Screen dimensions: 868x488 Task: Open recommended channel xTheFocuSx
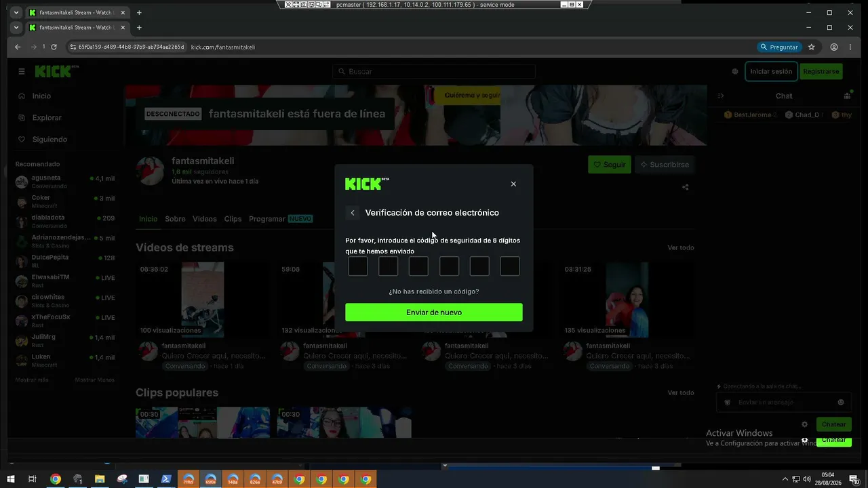coord(65,321)
